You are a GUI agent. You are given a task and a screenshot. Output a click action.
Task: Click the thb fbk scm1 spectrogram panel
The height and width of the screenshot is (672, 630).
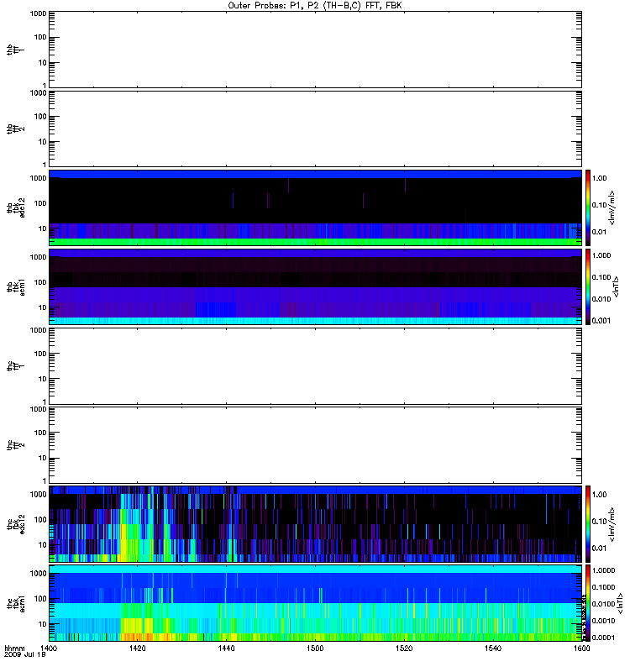315,286
